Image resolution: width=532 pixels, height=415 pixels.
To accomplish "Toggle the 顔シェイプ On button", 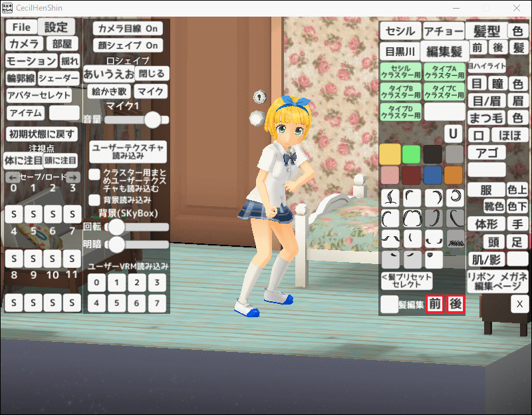I will [127, 45].
